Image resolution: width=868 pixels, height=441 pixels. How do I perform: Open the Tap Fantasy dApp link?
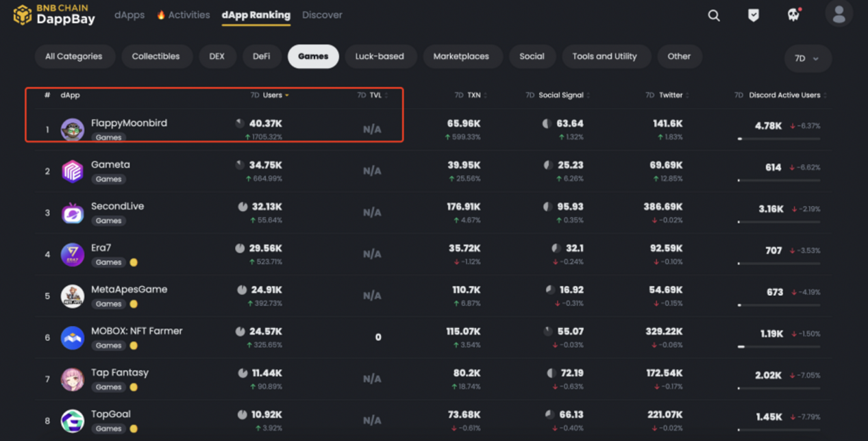(x=120, y=373)
